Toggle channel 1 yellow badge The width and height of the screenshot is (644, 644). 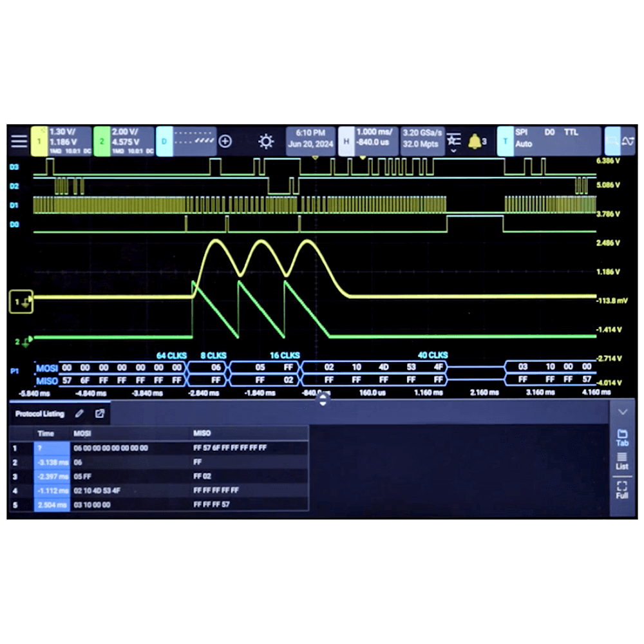(39, 141)
